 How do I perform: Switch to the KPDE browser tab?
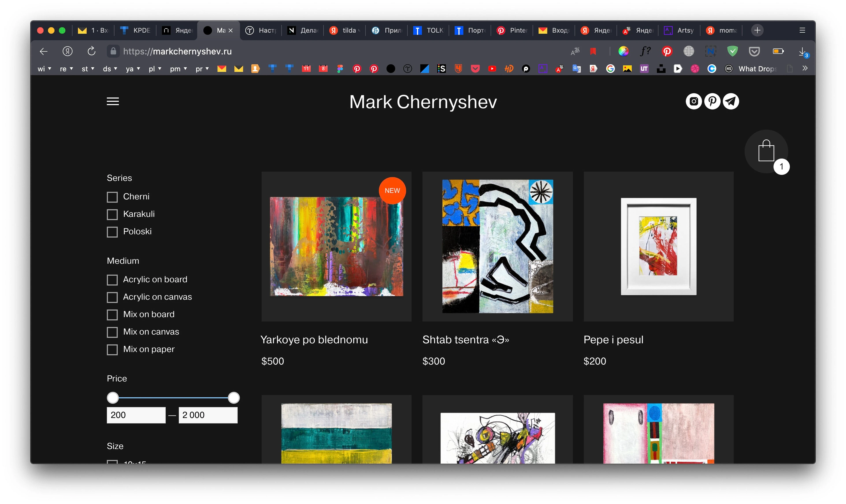[x=135, y=30]
